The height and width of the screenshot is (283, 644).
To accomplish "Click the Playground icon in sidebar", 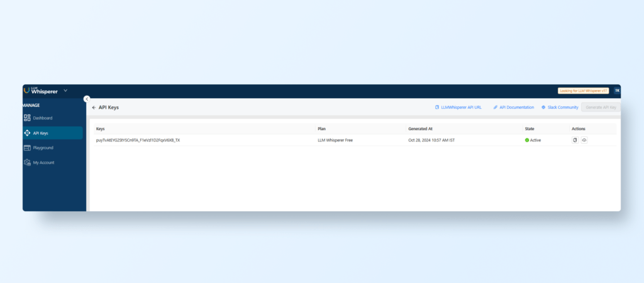I will [27, 148].
